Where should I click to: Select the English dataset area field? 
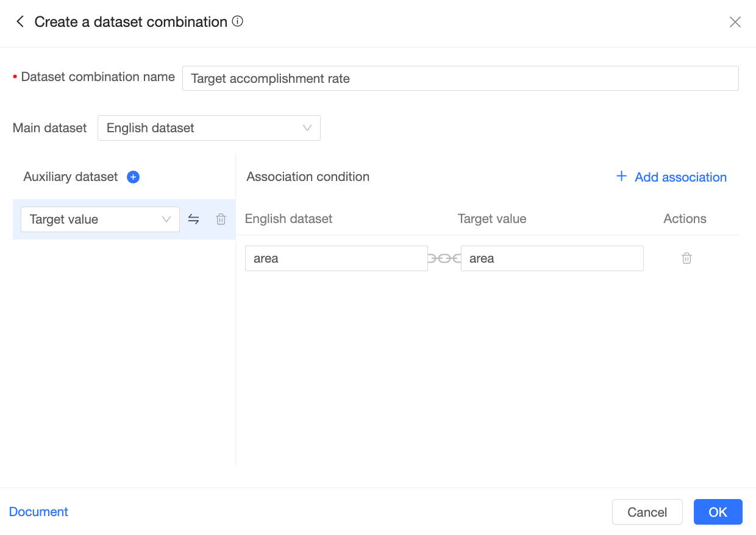click(x=337, y=258)
